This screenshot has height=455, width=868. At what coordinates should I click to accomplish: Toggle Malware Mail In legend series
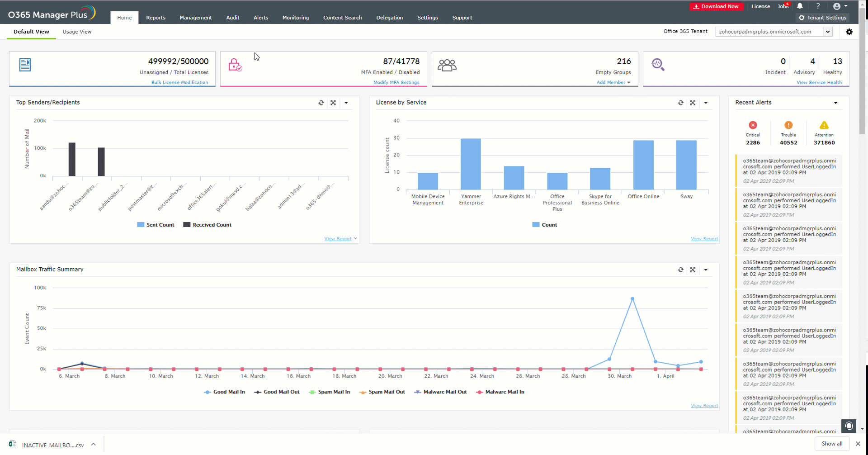500,392
